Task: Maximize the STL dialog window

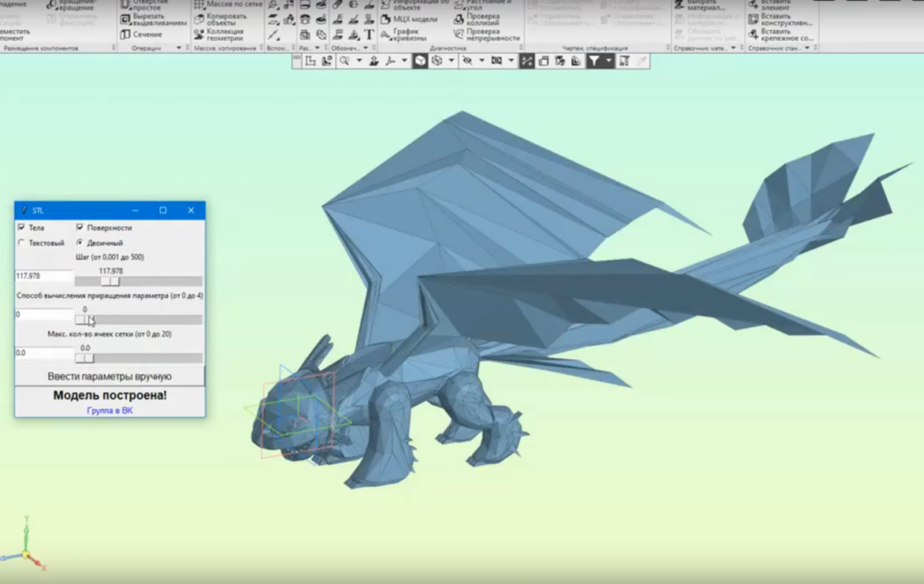Action: [163, 210]
